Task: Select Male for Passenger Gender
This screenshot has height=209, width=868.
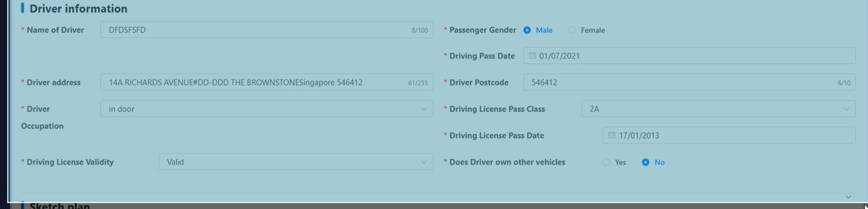Action: click(527, 30)
